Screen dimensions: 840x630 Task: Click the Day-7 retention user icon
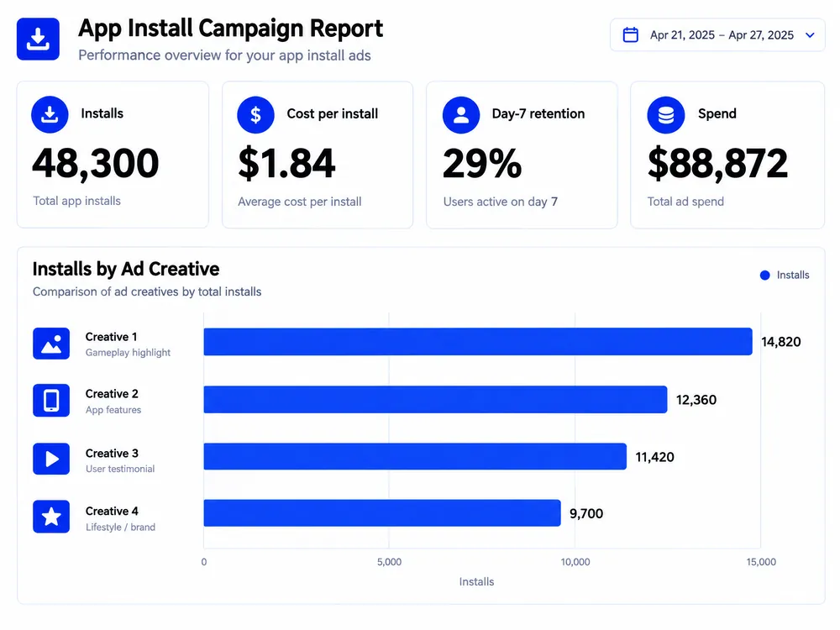pos(460,114)
